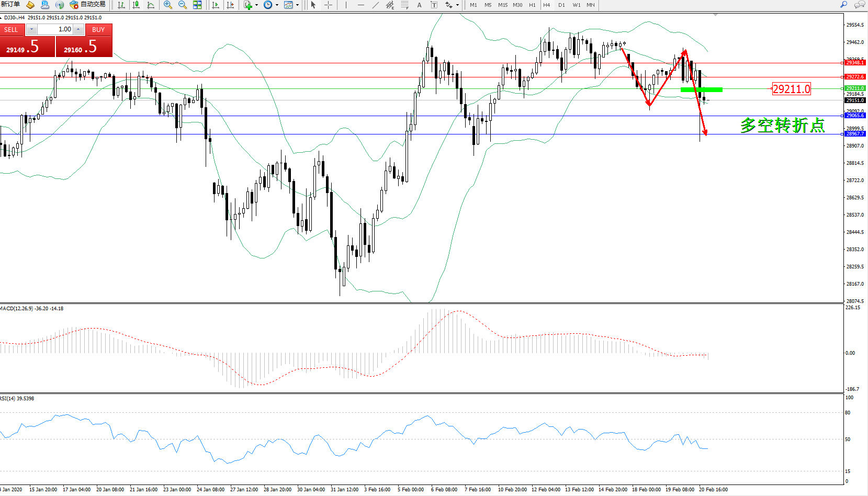The height and width of the screenshot is (496, 868).
Task: Click the lot volume 1.00 field
Action: coord(55,29)
